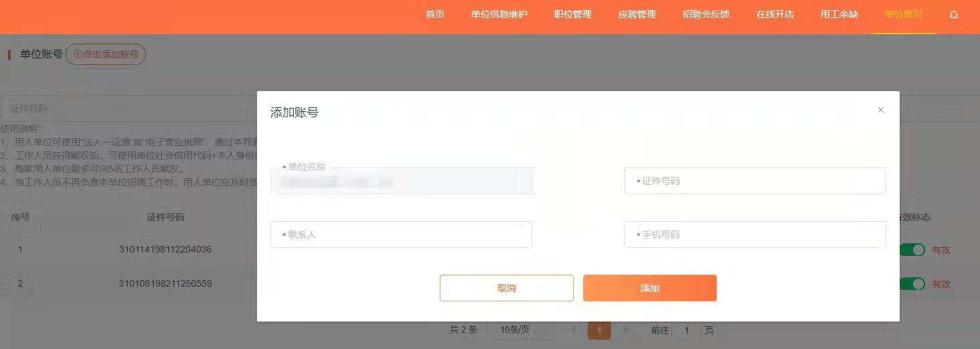Click the 前往 page number box

coord(686,330)
